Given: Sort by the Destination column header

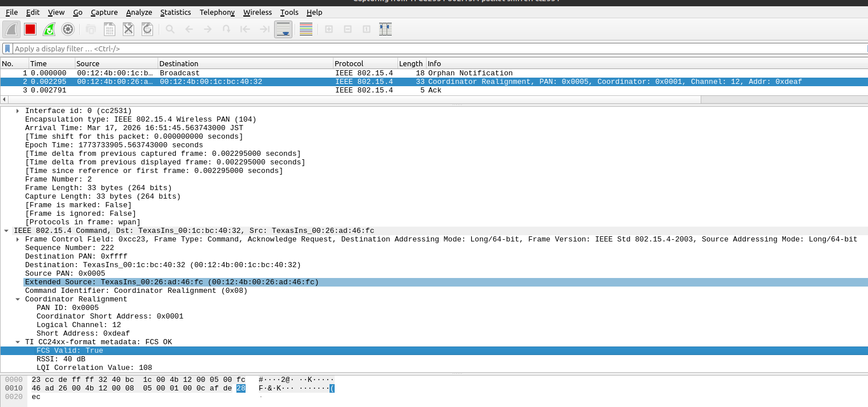Looking at the screenshot, I should (246, 63).
